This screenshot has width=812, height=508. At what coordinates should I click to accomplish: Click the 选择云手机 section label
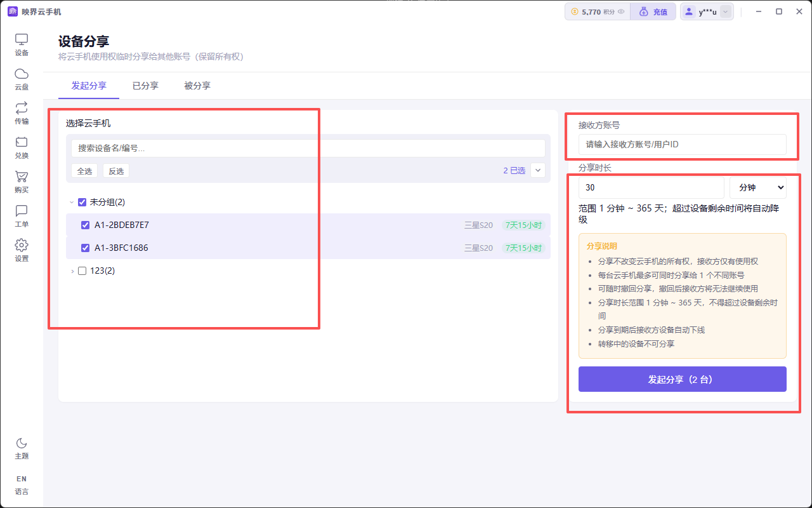(x=88, y=124)
